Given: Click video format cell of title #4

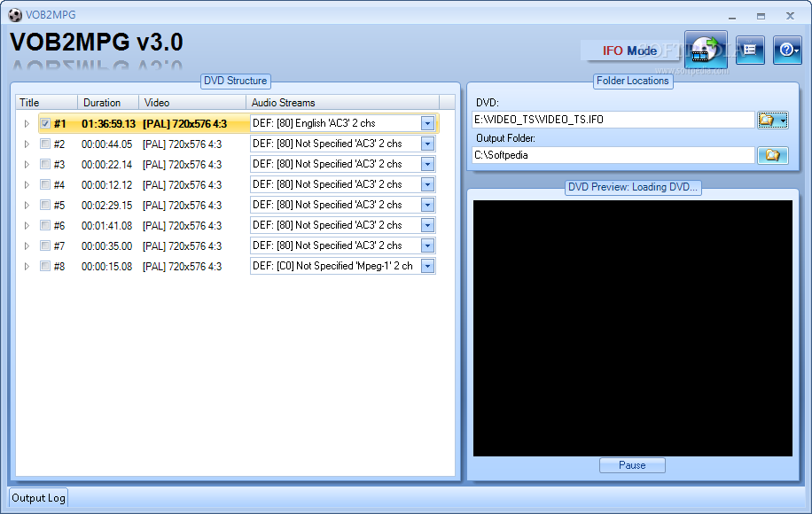Looking at the screenshot, I should tap(183, 185).
